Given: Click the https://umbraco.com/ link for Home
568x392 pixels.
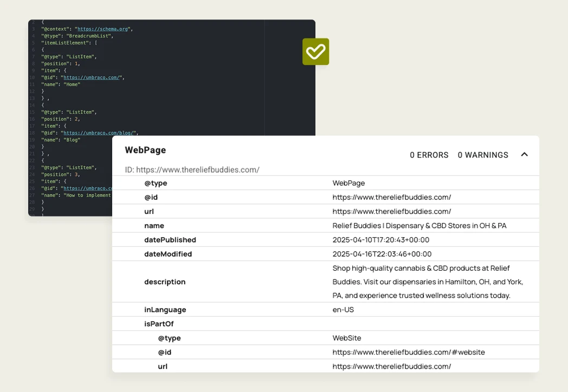Looking at the screenshot, I should click(92, 77).
